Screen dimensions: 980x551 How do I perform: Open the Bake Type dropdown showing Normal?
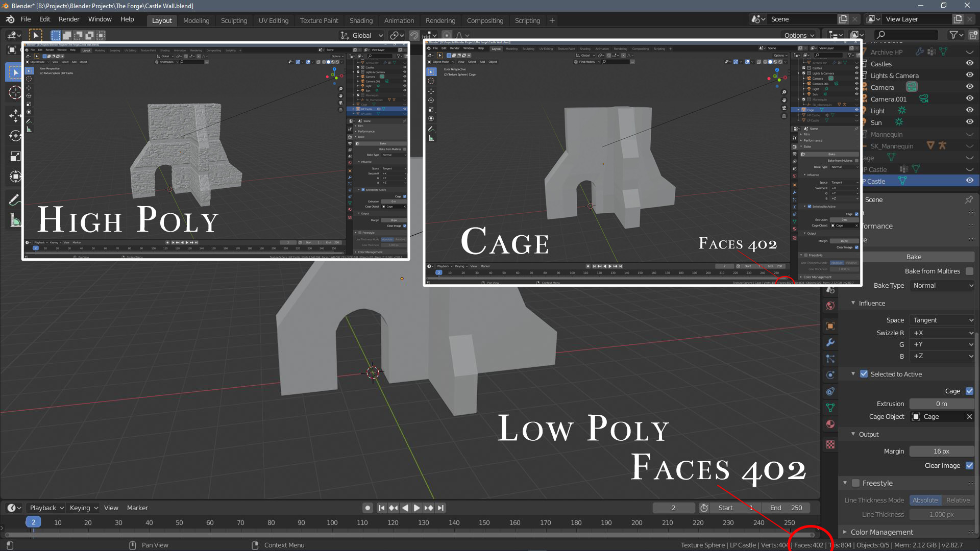point(942,285)
